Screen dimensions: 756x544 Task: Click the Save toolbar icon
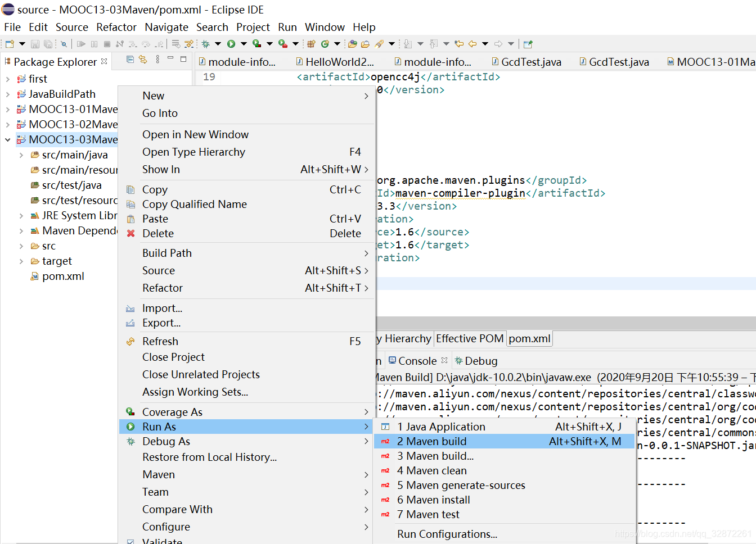point(35,44)
